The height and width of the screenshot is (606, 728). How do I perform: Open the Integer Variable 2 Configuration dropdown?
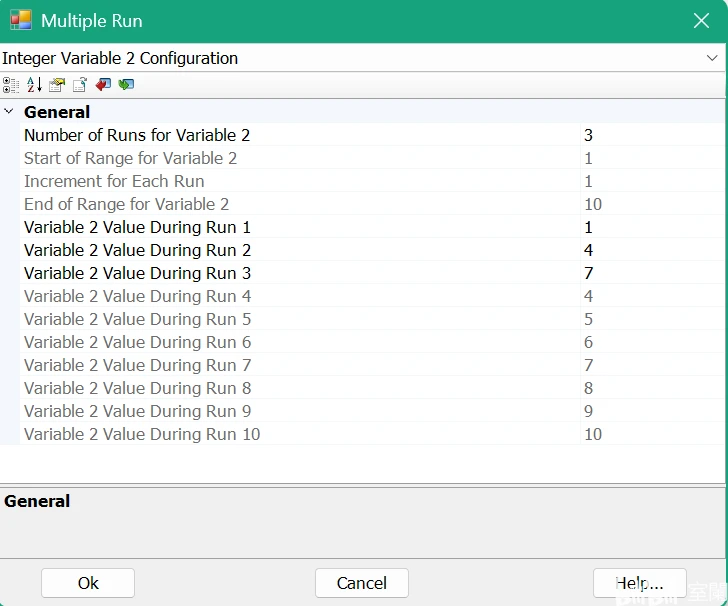tap(711, 58)
